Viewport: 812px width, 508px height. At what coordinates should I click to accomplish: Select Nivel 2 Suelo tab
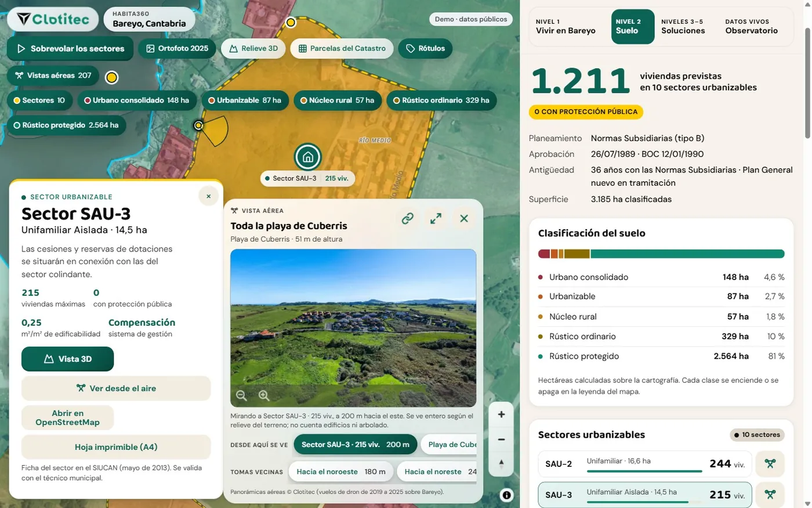tap(632, 27)
